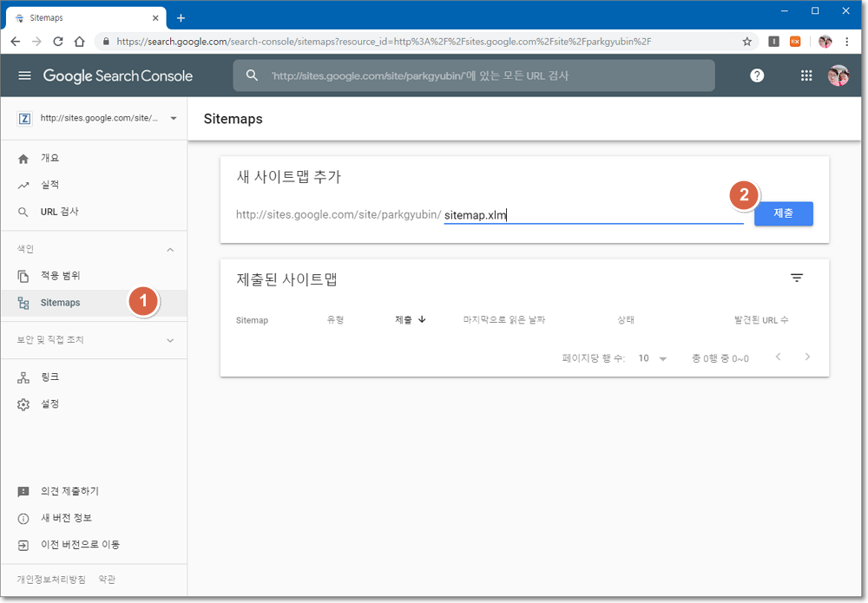The height and width of the screenshot is (603, 868).
Task: Collapse the 색인 section
Action: coord(170,250)
